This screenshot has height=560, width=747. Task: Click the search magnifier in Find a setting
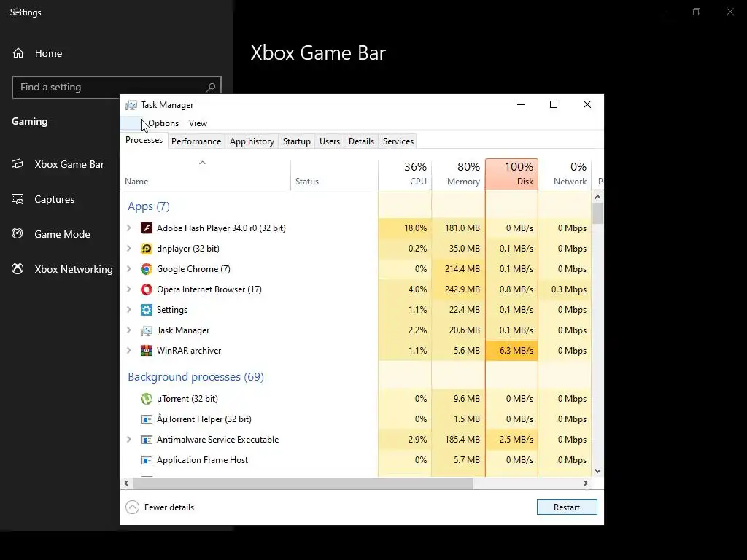point(211,87)
